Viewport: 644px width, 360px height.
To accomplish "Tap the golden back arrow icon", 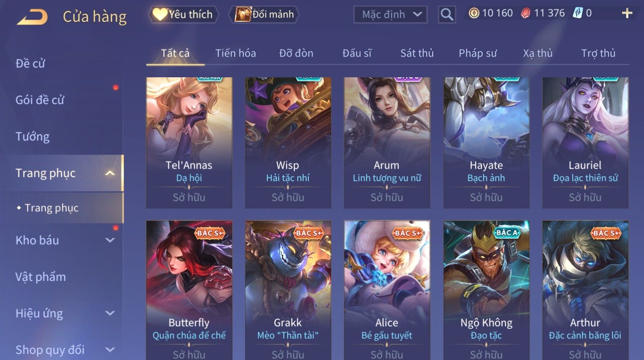I will (x=32, y=17).
